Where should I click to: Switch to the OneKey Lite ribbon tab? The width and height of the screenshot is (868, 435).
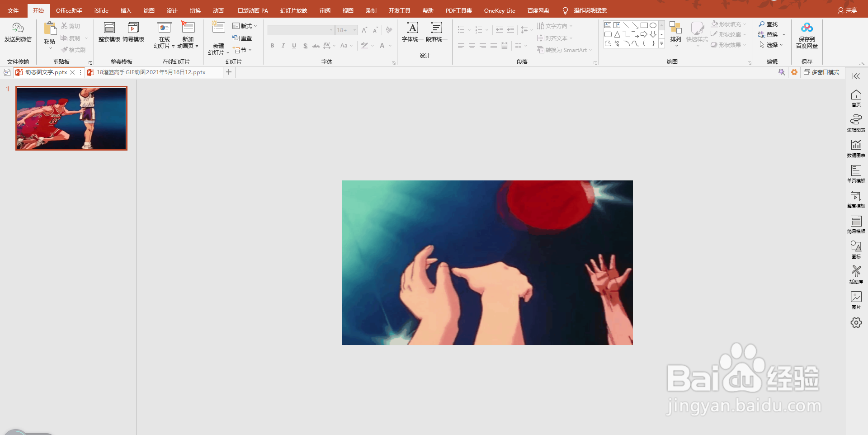[x=500, y=10]
